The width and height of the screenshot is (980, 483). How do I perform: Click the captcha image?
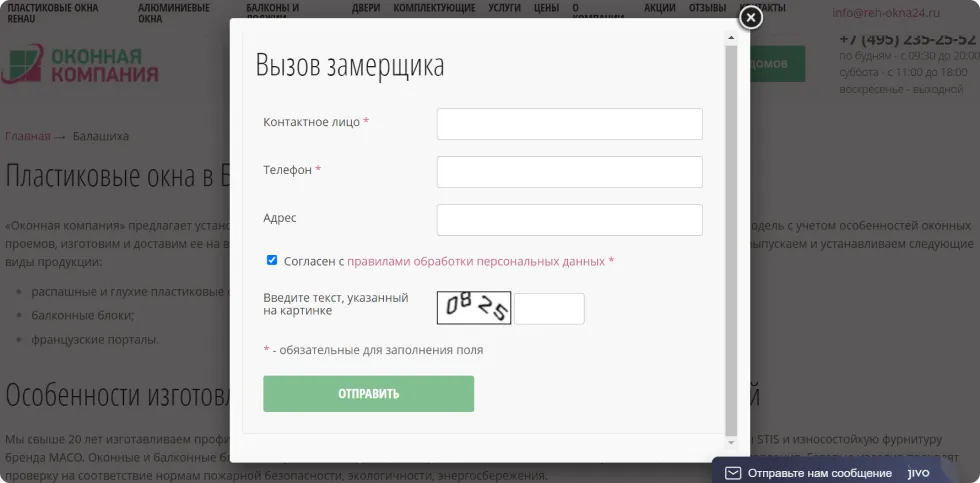point(474,308)
